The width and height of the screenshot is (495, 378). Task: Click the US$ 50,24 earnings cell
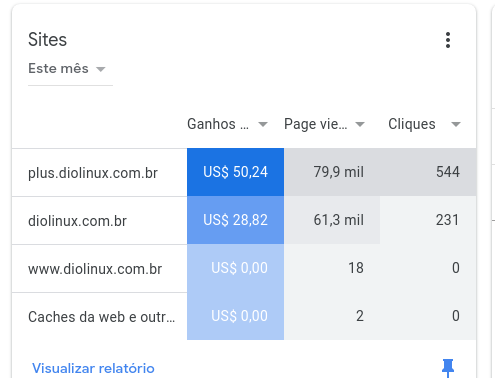pyautogui.click(x=235, y=172)
